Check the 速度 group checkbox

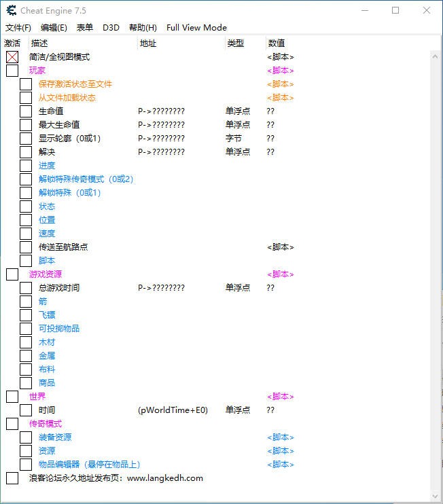26,234
